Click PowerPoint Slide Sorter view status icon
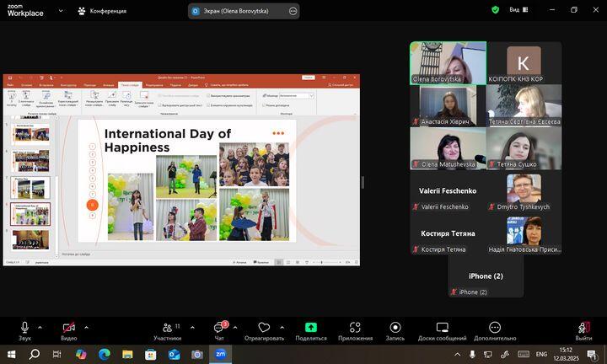 point(288,262)
